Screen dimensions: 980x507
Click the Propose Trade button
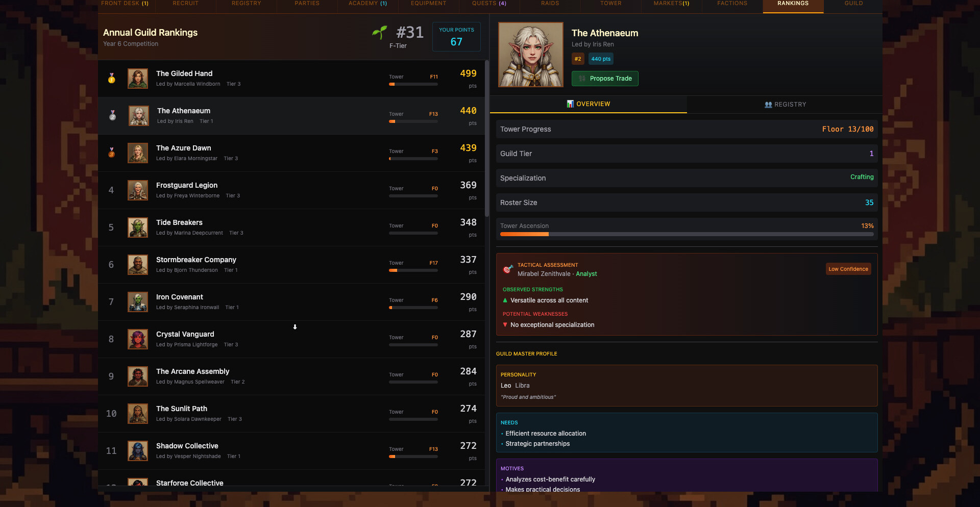[605, 79]
